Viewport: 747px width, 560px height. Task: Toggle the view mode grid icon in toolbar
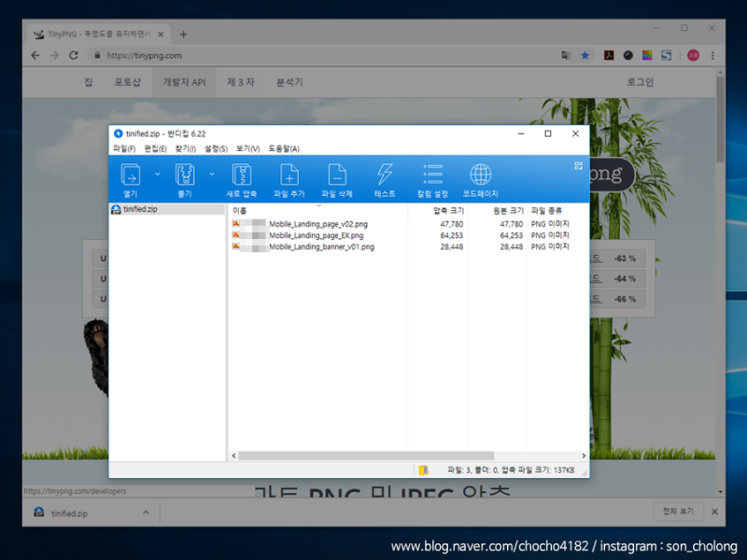578,166
